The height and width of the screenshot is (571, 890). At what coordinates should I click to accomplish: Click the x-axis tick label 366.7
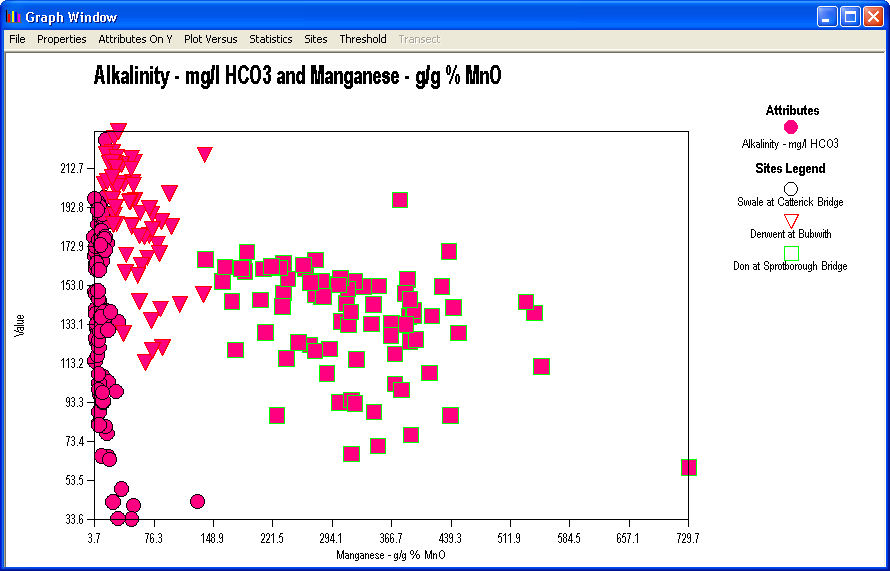click(x=391, y=538)
